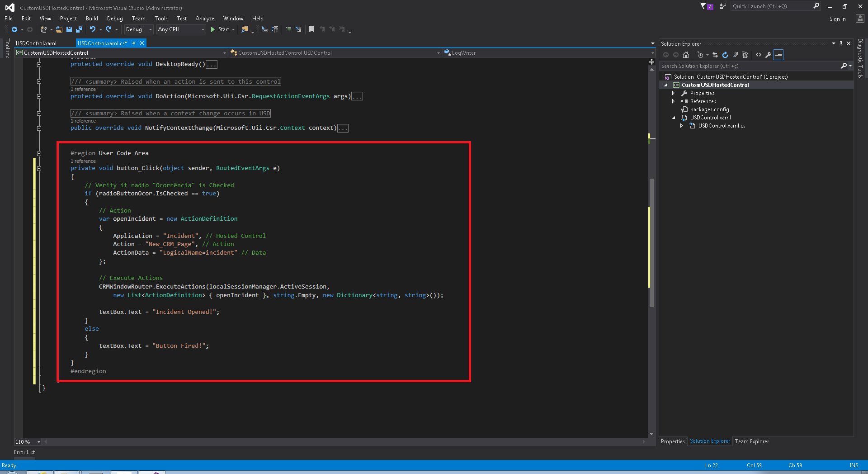The image size is (868, 474).
Task: Click the notifications flag icon
Action: [704, 6]
